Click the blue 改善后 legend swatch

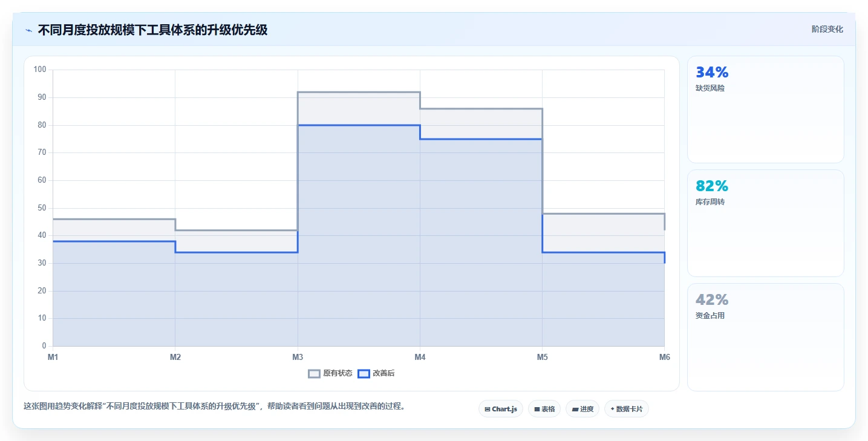(364, 373)
